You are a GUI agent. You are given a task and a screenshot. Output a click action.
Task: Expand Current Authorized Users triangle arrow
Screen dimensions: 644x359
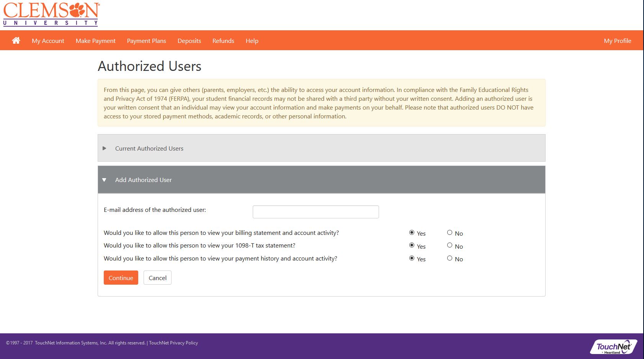click(104, 148)
